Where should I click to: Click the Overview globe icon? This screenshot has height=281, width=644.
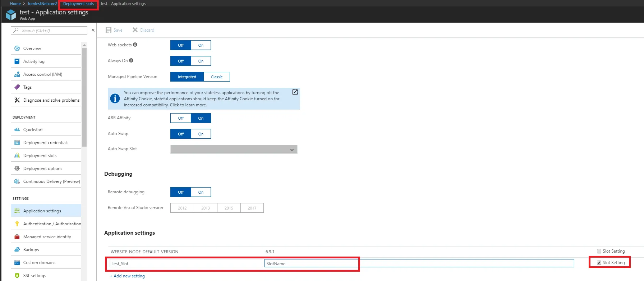17,49
